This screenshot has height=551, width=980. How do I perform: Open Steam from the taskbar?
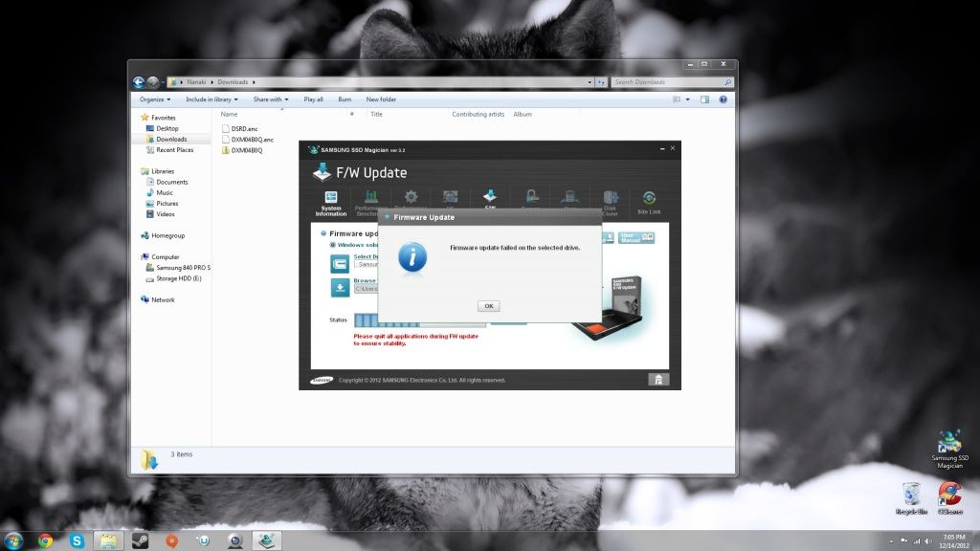140,540
